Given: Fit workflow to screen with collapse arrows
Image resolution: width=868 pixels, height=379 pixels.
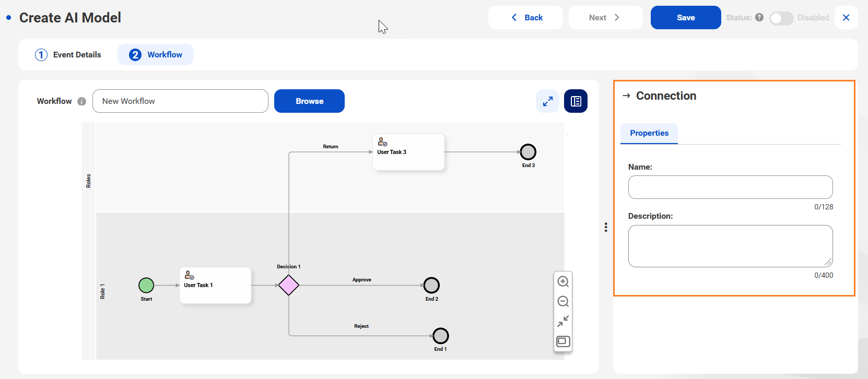Looking at the screenshot, I should 563,321.
